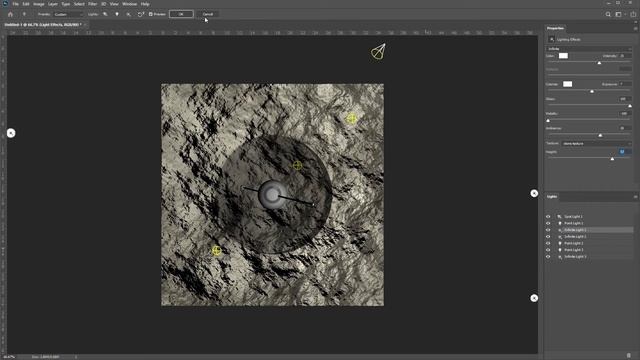Click the Point Light 1 type icon
The image size is (640, 360).
coord(560,223)
